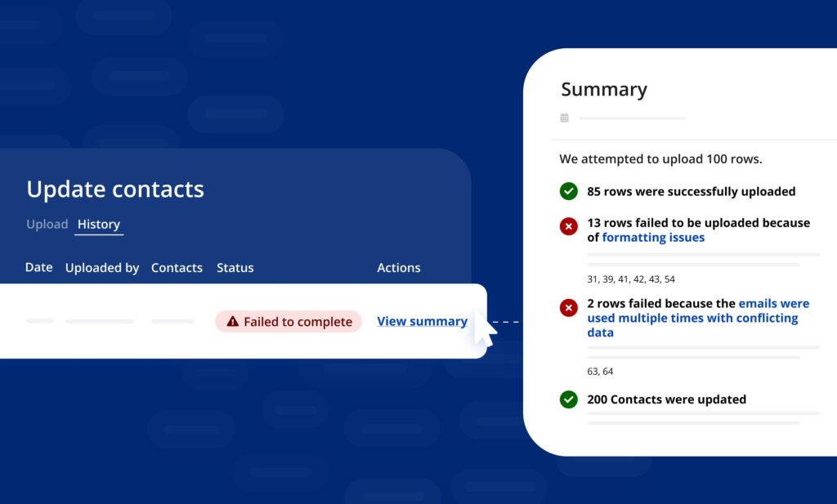This screenshot has width=837, height=504.
Task: Click the Status column header
Action: coord(235,267)
